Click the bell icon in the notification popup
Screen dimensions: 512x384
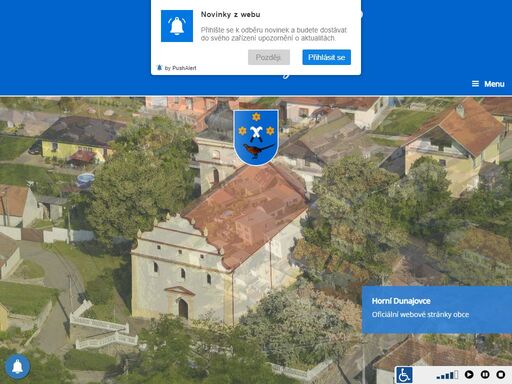coord(177,26)
